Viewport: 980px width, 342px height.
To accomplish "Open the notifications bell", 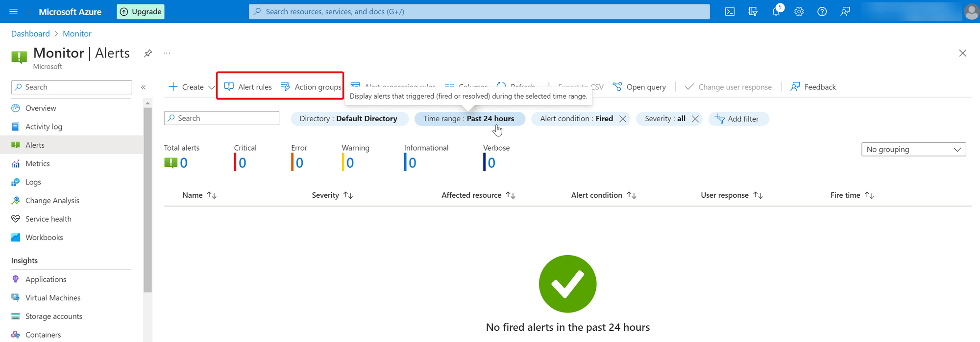I will 776,12.
